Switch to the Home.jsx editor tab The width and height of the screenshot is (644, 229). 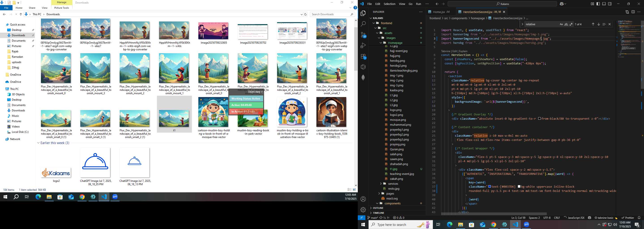[x=439, y=12]
